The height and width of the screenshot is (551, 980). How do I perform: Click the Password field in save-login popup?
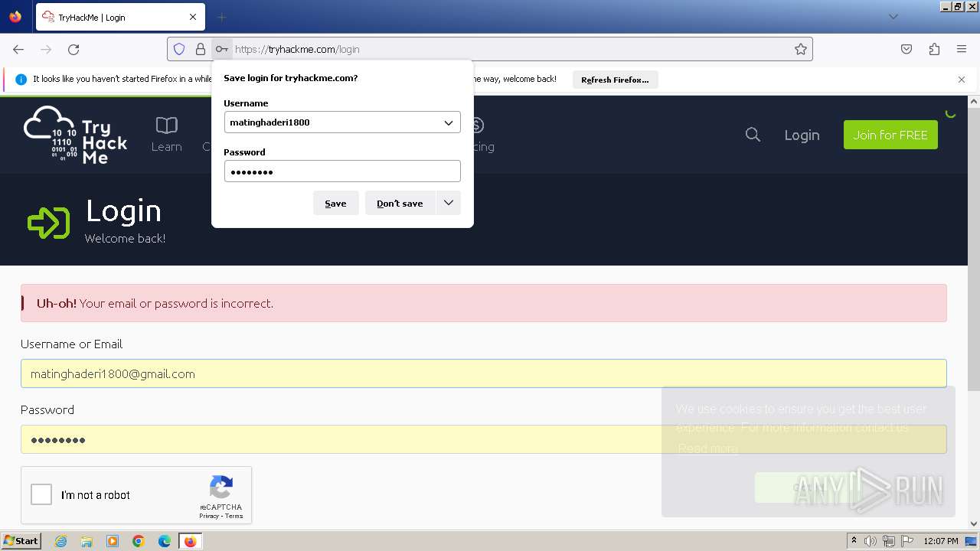tap(342, 171)
